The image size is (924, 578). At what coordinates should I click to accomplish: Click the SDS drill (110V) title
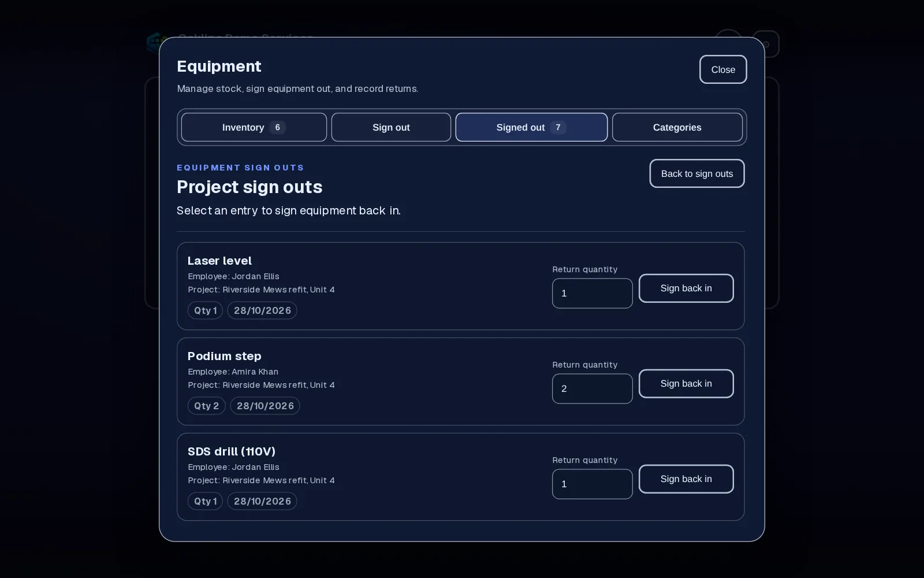pos(232,451)
